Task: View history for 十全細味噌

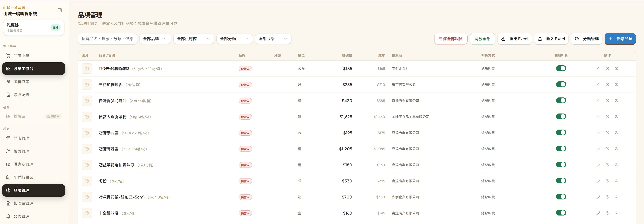Action: click(607, 213)
